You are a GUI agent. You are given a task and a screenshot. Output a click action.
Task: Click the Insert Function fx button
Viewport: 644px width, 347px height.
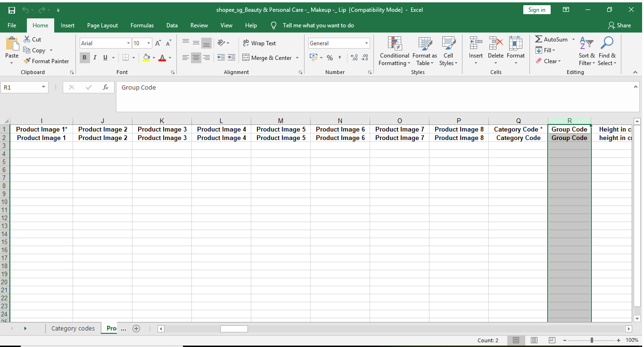tap(106, 87)
